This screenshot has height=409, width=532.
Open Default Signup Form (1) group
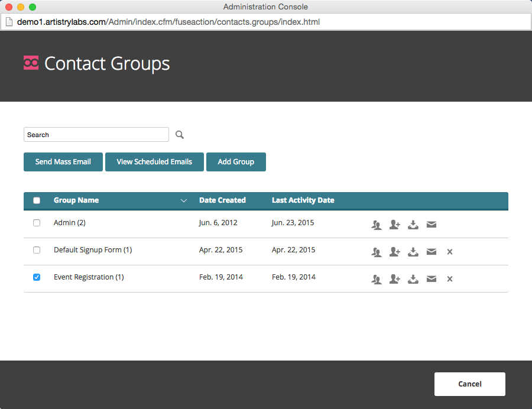pos(93,250)
